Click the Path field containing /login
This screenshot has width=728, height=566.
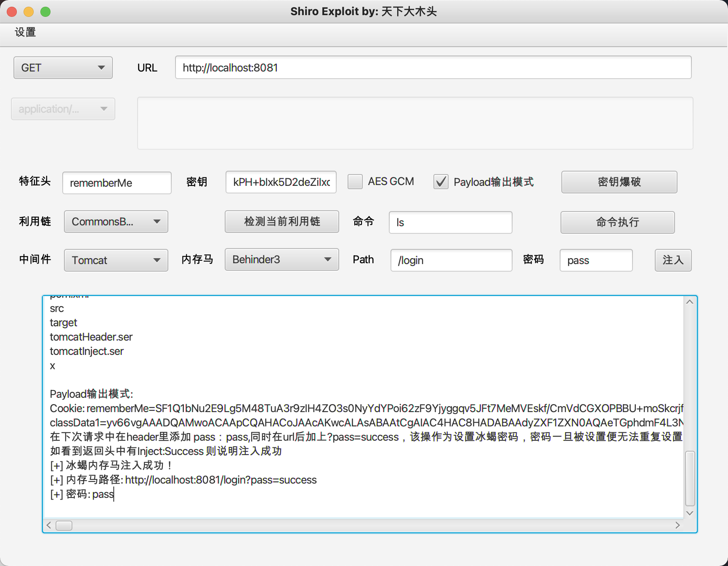[452, 260]
